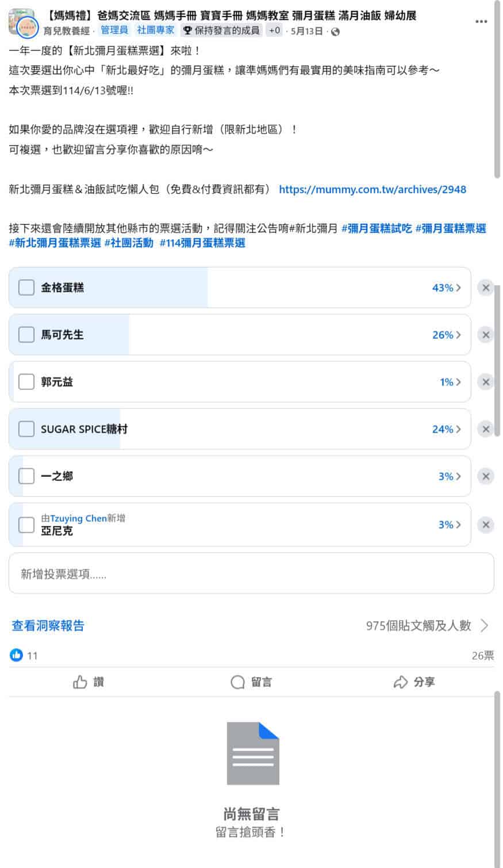Click the blue like reaction icon beside 11

pos(16,655)
